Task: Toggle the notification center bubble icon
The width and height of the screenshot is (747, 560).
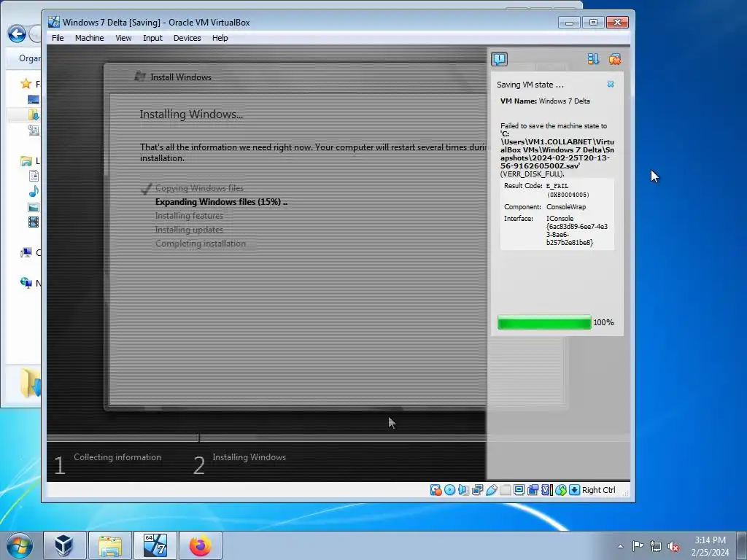Action: [499, 59]
